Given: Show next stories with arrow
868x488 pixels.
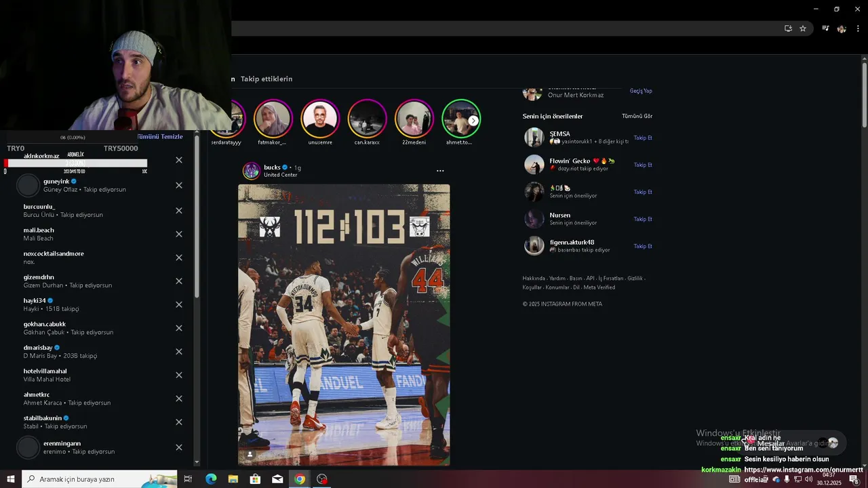Looking at the screenshot, I should pos(473,121).
